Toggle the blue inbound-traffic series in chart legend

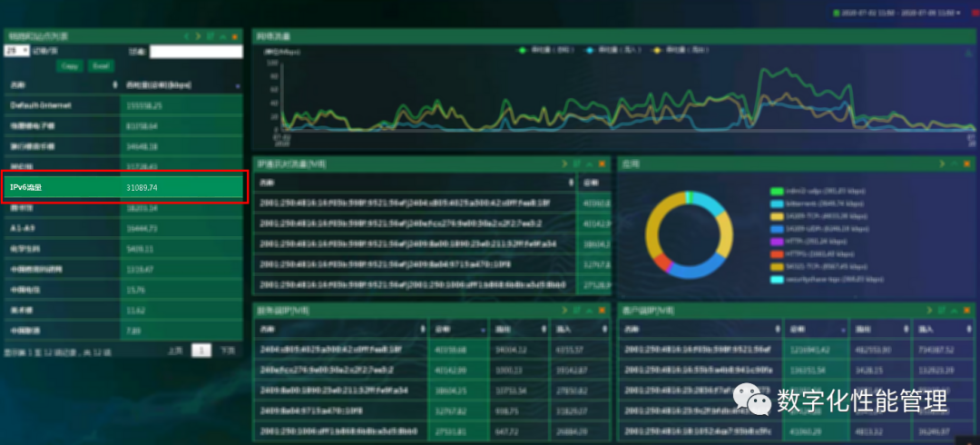pyautogui.click(x=613, y=49)
